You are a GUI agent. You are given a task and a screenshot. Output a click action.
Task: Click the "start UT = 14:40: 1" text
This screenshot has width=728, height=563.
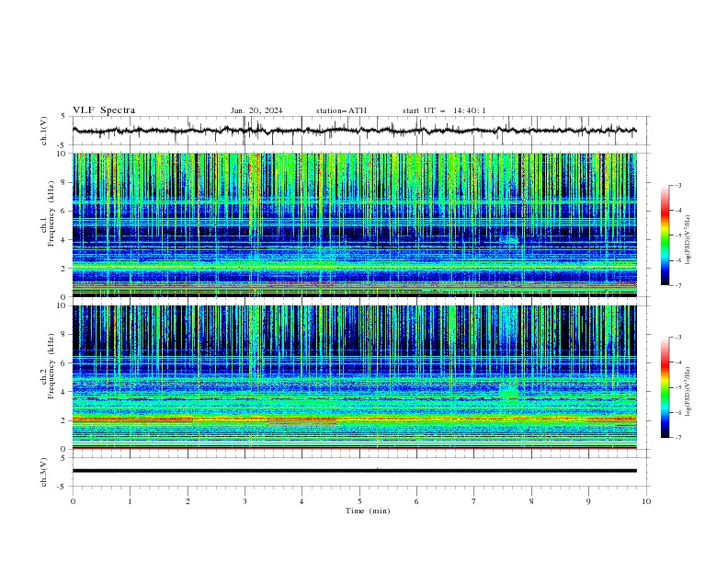(444, 110)
